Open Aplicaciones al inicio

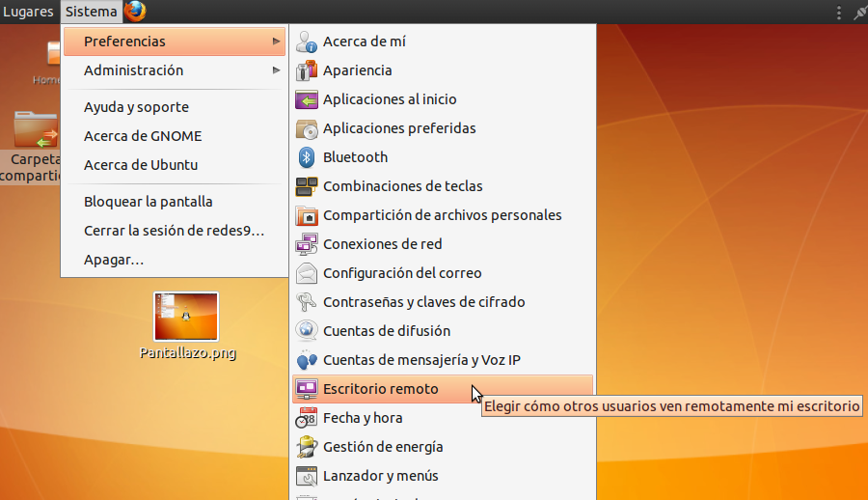pyautogui.click(x=443, y=99)
